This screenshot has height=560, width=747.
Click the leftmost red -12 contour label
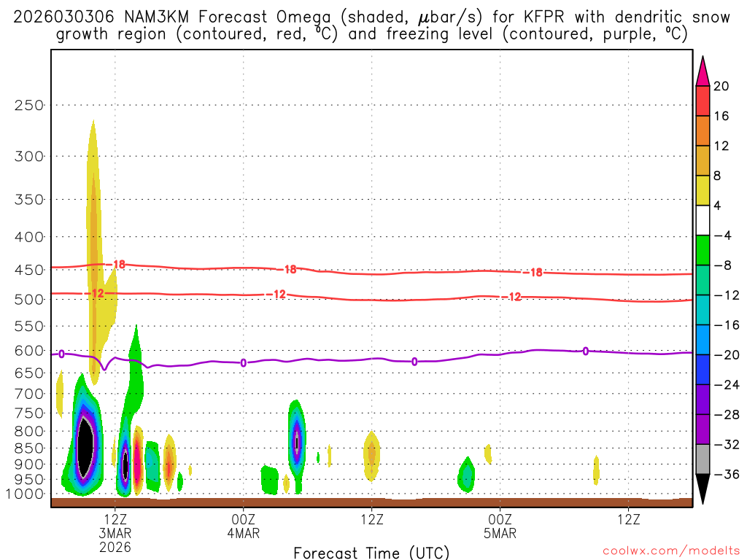coord(95,293)
